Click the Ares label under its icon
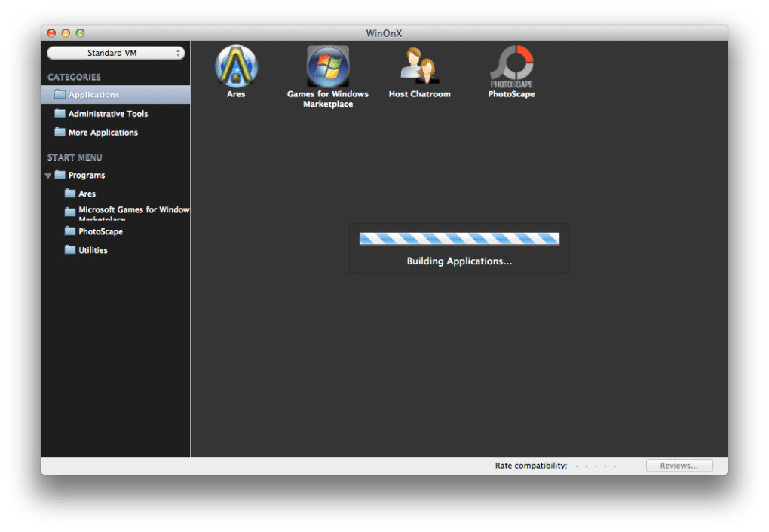This screenshot has width=769, height=532. point(236,94)
